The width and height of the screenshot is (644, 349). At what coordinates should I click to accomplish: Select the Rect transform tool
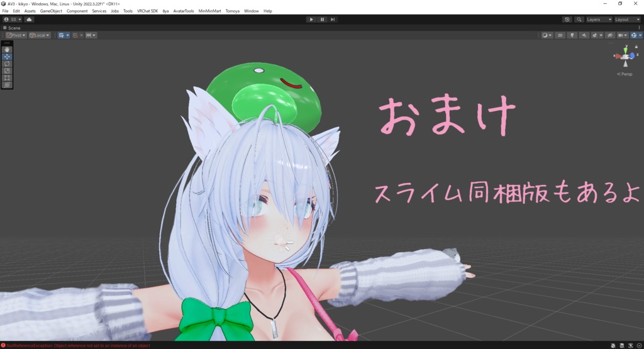(7, 77)
